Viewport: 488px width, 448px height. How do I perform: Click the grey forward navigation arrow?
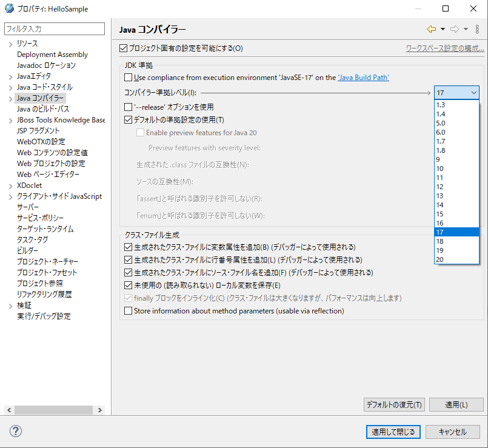click(454, 29)
